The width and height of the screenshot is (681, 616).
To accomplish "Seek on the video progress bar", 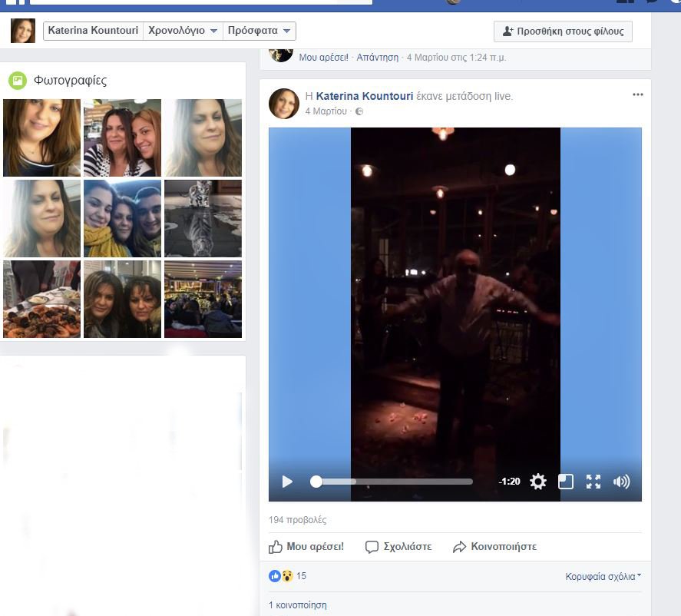I will (x=395, y=482).
